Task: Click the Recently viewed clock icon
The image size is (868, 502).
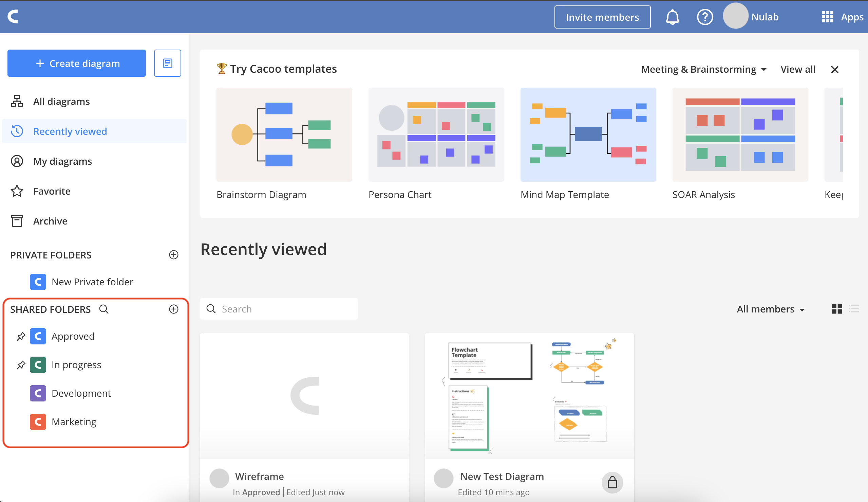Action: [17, 131]
